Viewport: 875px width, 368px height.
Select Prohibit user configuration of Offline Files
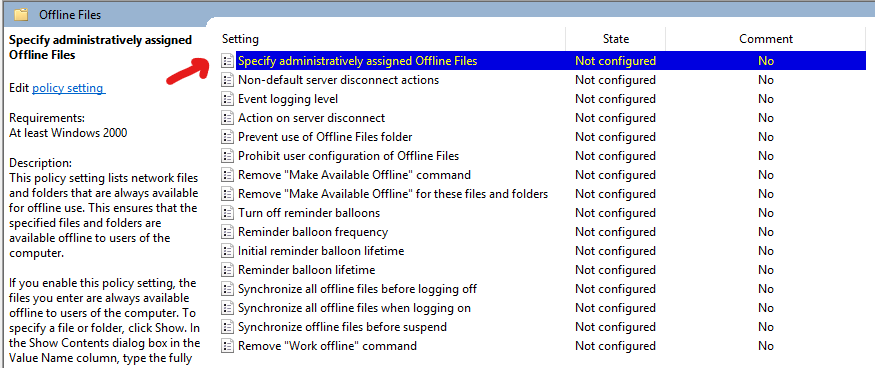pos(349,156)
